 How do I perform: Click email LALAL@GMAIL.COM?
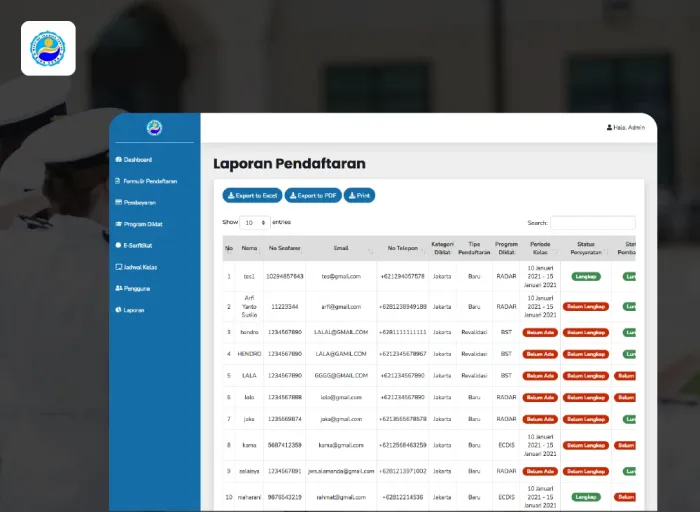(x=341, y=332)
